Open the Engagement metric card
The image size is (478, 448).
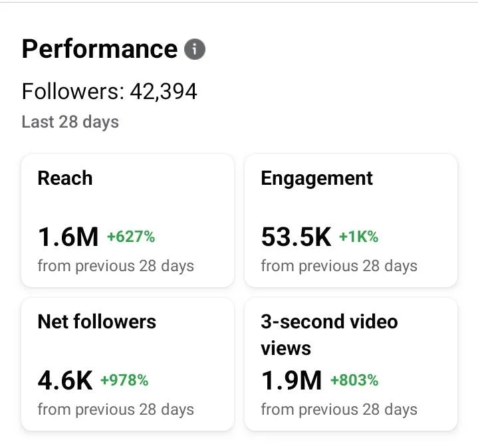click(x=351, y=221)
